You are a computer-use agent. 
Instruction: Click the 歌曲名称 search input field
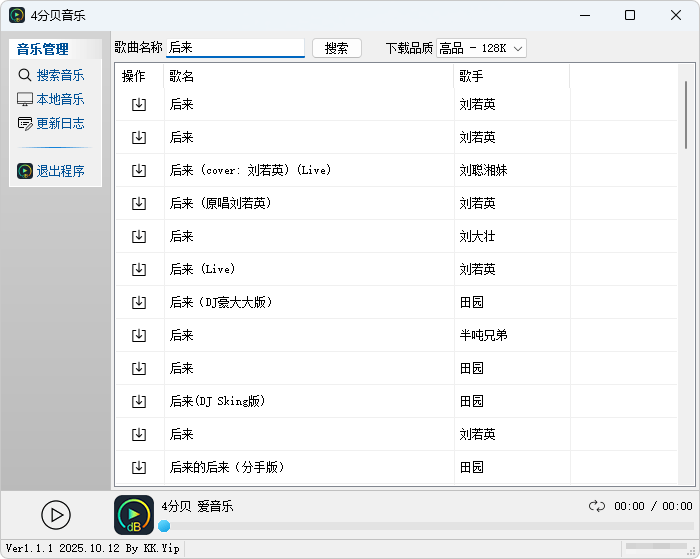tap(235, 48)
